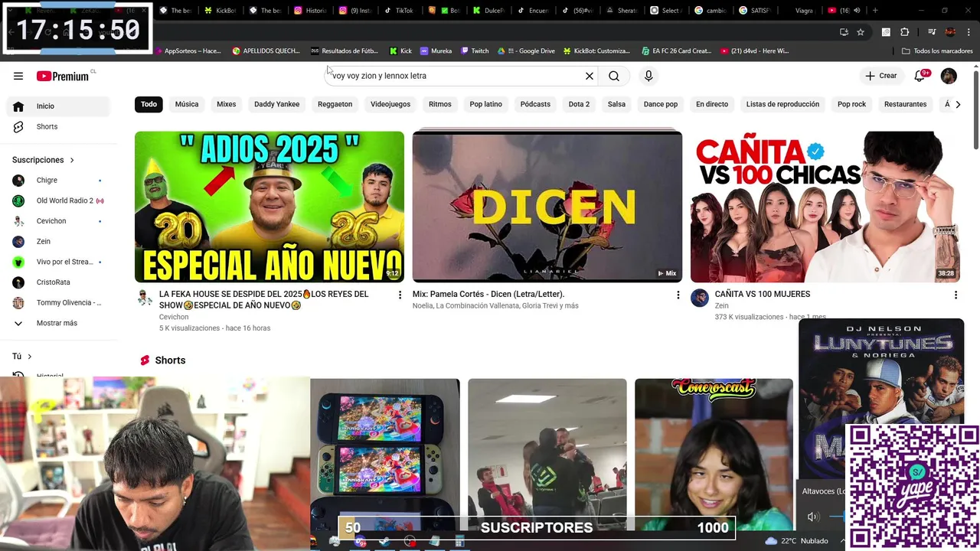Open the Mario Kart consoles Short
The height and width of the screenshot is (551, 980).
[x=385, y=455]
